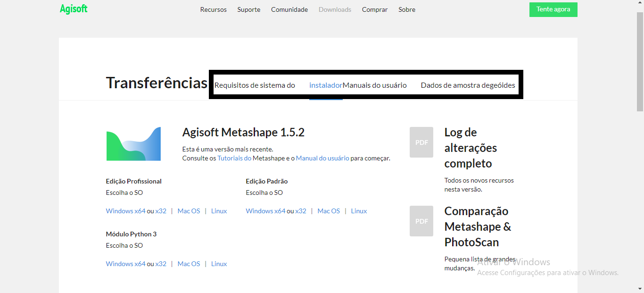Viewport: 644px width, 293px height.
Task: Download Edição Padrão for Mac OS
Action: [x=329, y=211]
